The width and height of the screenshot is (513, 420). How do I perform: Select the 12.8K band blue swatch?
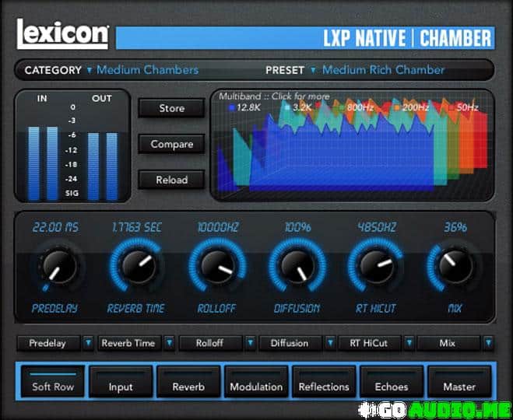coord(232,107)
